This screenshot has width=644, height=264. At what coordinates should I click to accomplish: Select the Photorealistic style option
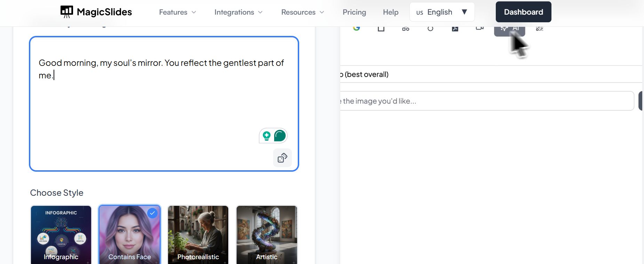click(198, 234)
